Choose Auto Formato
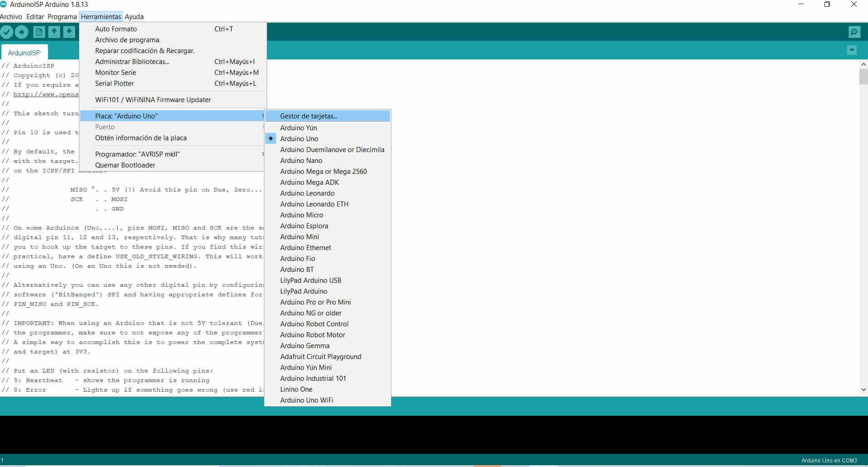The height and width of the screenshot is (467, 868). pos(172,29)
